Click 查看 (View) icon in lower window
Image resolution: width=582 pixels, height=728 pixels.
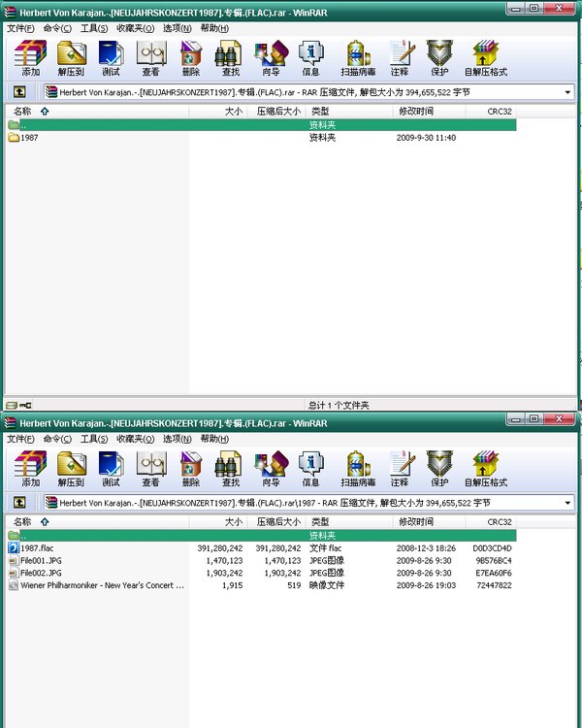tap(151, 469)
